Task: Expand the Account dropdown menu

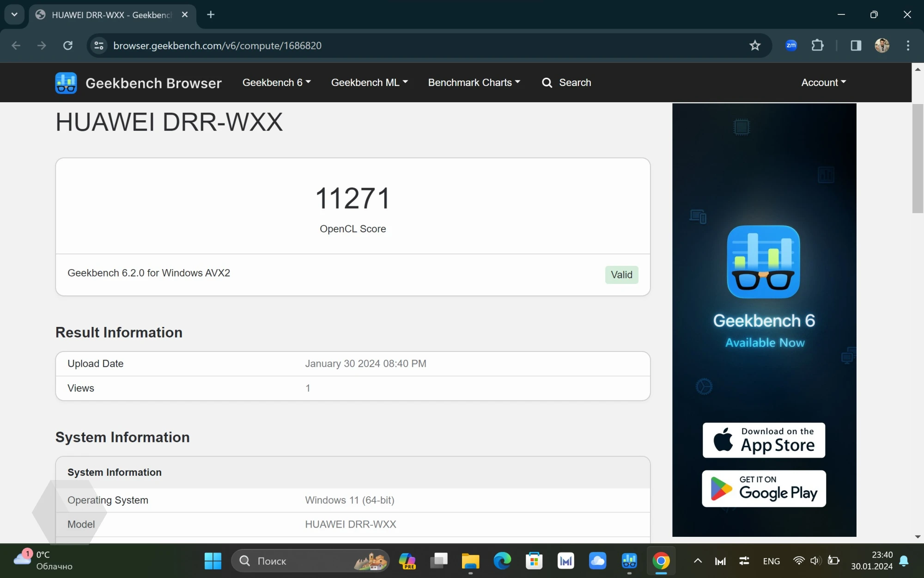Action: (823, 82)
